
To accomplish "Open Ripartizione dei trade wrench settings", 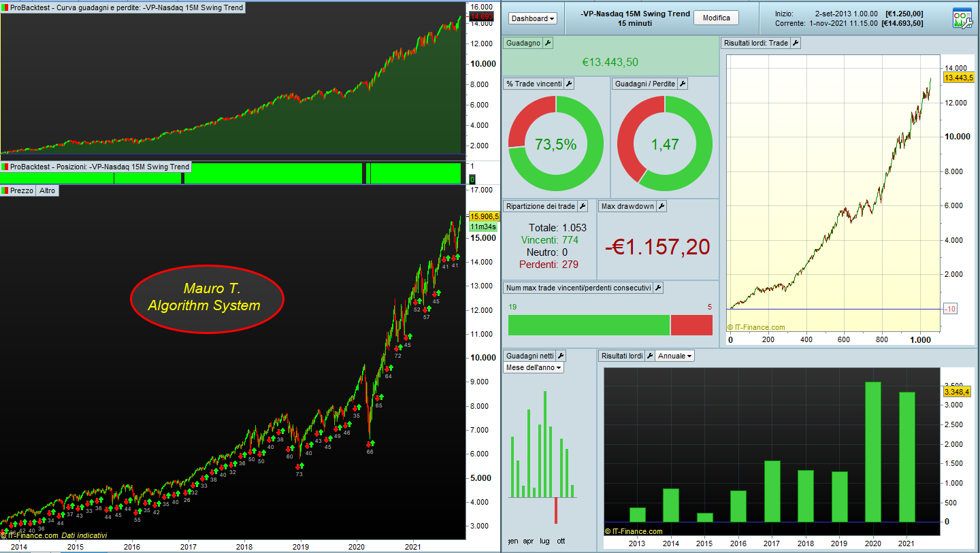I will point(583,206).
